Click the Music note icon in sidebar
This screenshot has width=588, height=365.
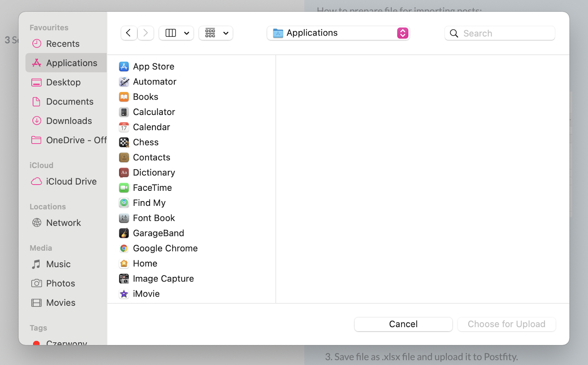36,264
